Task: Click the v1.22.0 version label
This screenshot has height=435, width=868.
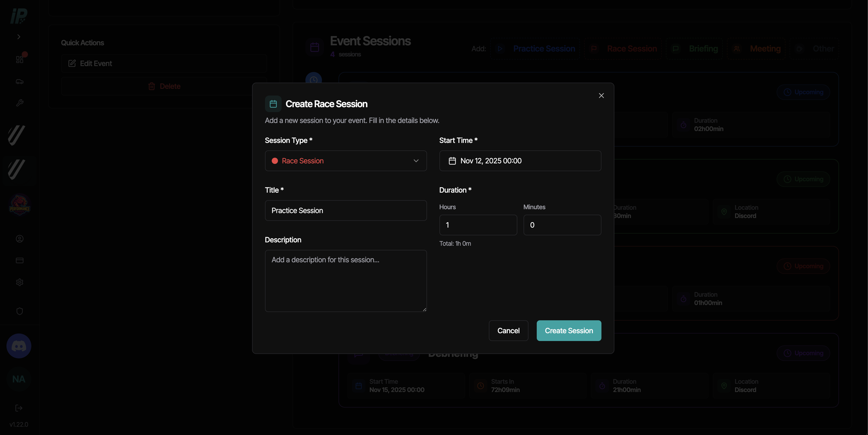Action: (19, 425)
